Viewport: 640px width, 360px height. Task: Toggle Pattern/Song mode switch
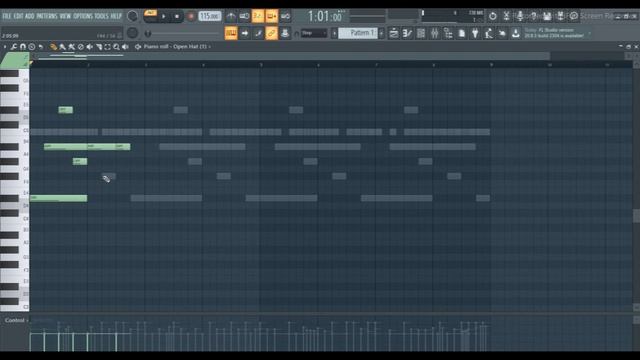click(150, 16)
